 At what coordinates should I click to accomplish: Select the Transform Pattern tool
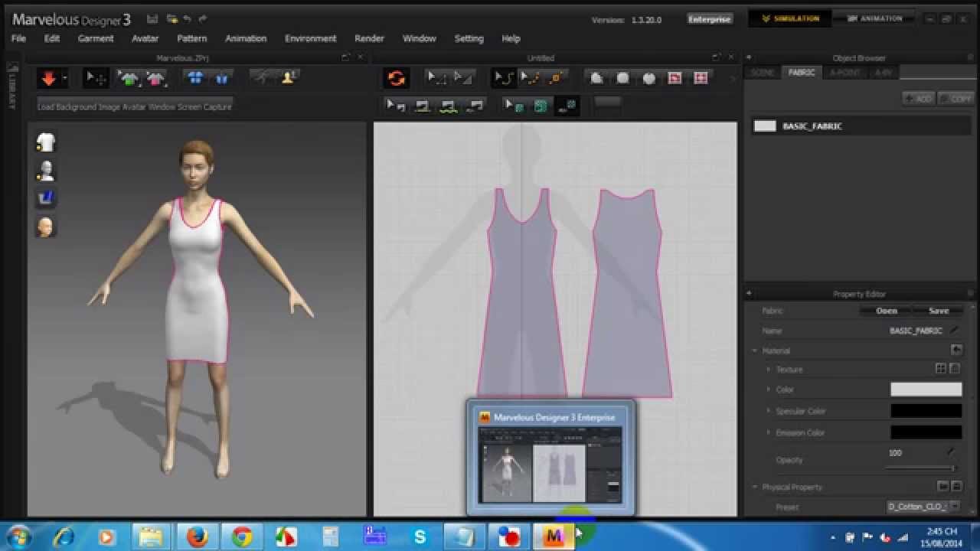436,77
